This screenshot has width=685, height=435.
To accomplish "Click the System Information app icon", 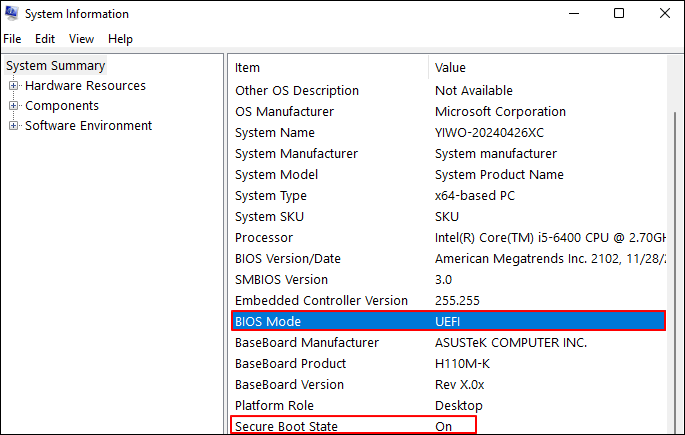I will [x=12, y=14].
